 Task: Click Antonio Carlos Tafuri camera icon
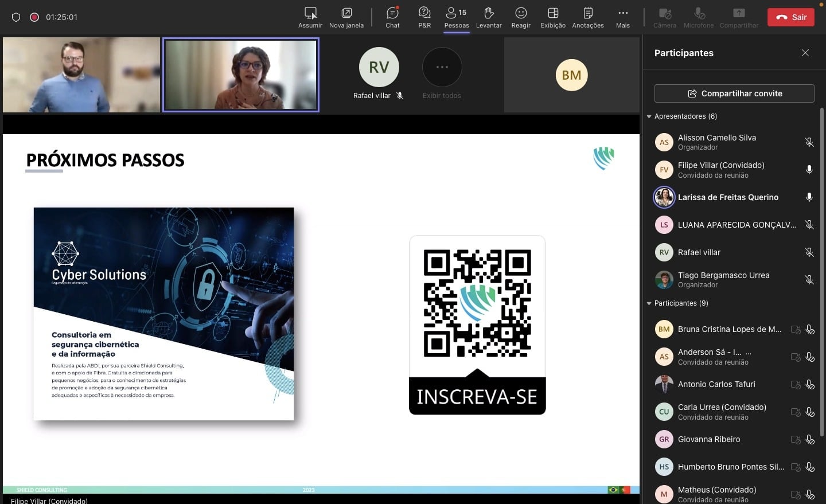796,384
